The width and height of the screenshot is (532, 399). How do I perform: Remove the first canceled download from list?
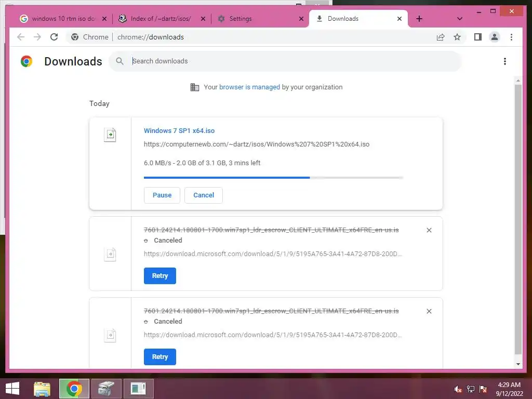pyautogui.click(x=429, y=230)
